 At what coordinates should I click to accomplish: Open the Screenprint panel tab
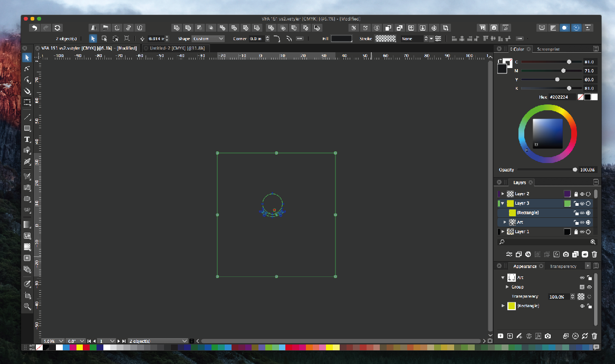tap(548, 49)
